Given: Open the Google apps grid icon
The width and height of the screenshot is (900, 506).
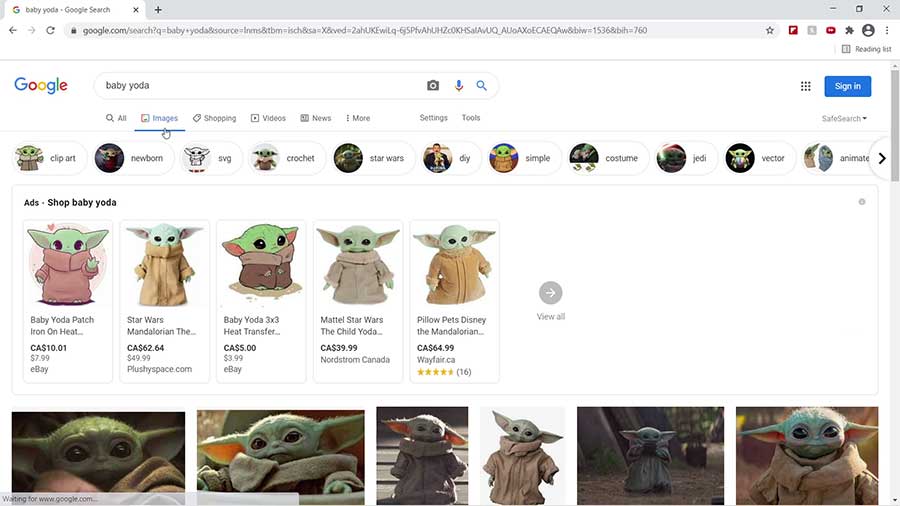Looking at the screenshot, I should tap(806, 86).
